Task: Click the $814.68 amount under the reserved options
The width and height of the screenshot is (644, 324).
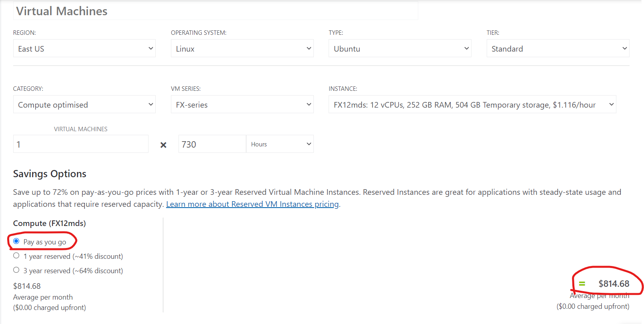Action: (27, 286)
